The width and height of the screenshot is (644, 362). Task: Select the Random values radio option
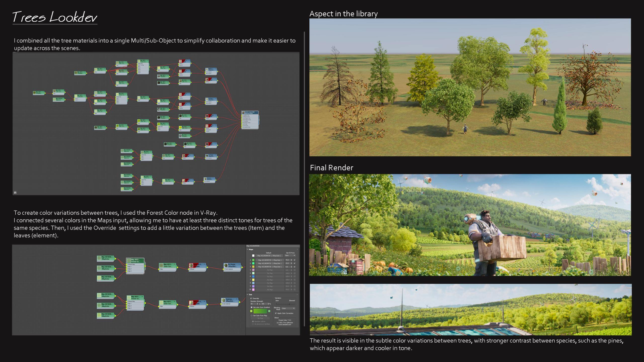(x=253, y=321)
